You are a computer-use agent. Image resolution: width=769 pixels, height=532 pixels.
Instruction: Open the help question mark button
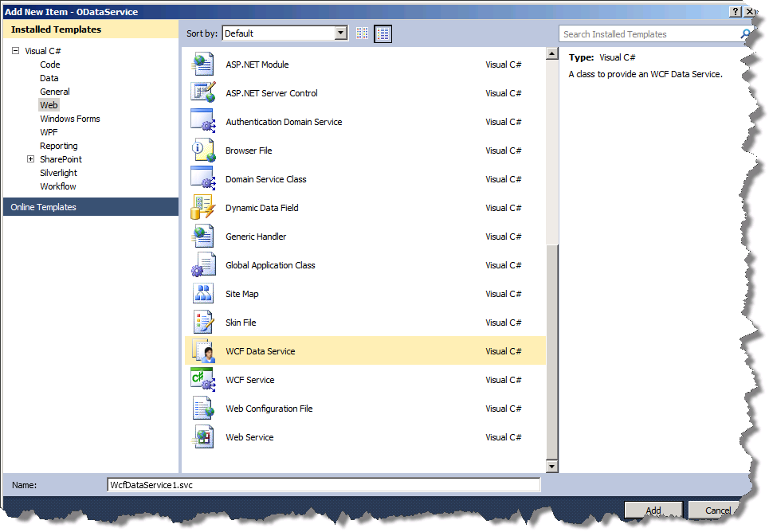click(736, 12)
